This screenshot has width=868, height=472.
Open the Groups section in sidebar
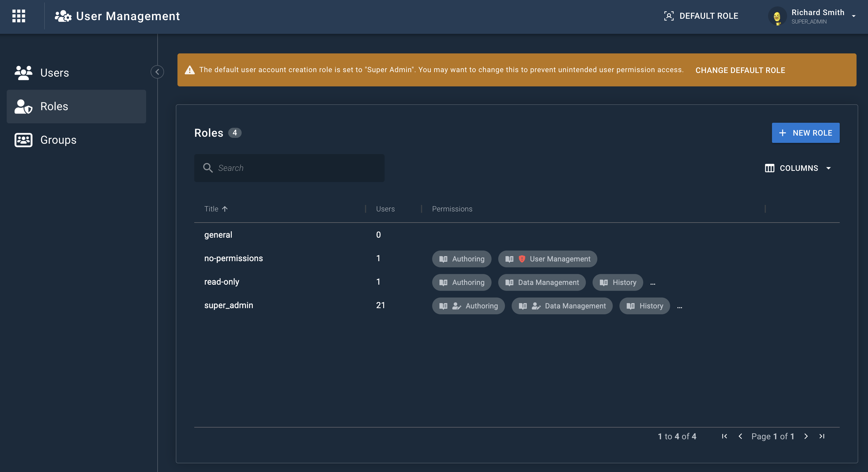[x=58, y=140]
